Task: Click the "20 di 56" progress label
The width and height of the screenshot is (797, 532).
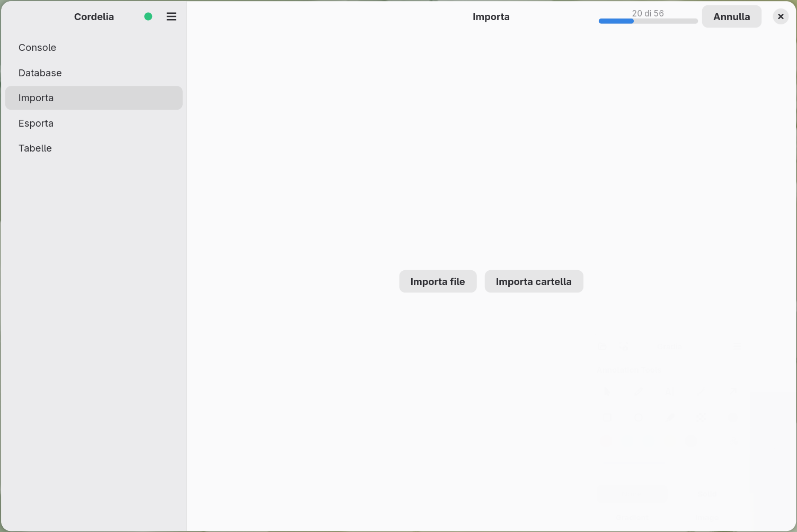Action: point(648,13)
